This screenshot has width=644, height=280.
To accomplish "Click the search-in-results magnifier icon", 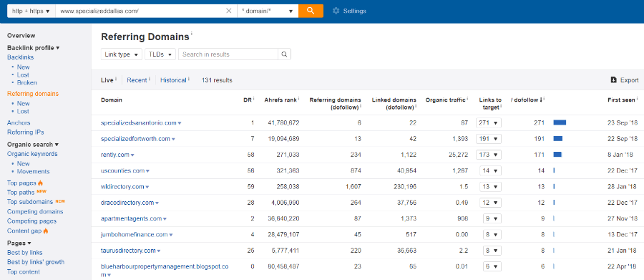I will pyautogui.click(x=284, y=54).
